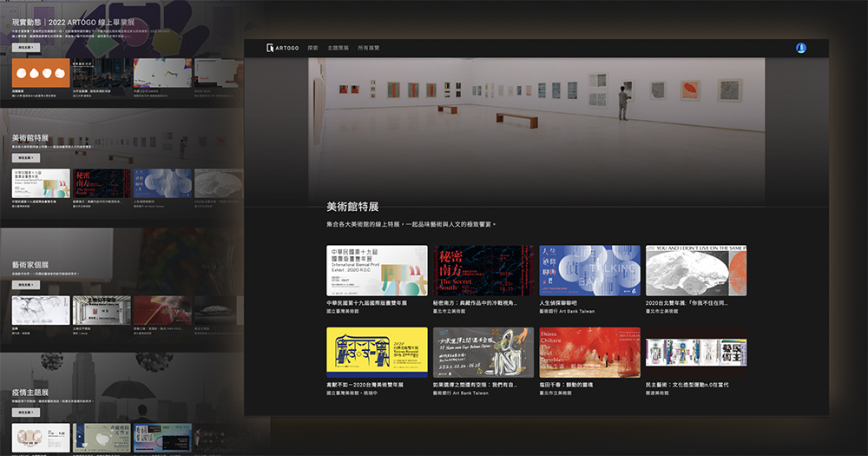Open the user profile avatar icon
The width and height of the screenshot is (868, 456).
(x=800, y=48)
